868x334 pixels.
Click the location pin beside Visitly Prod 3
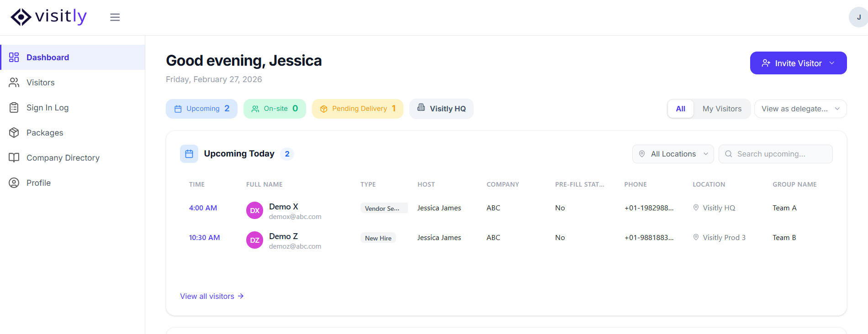click(x=696, y=237)
